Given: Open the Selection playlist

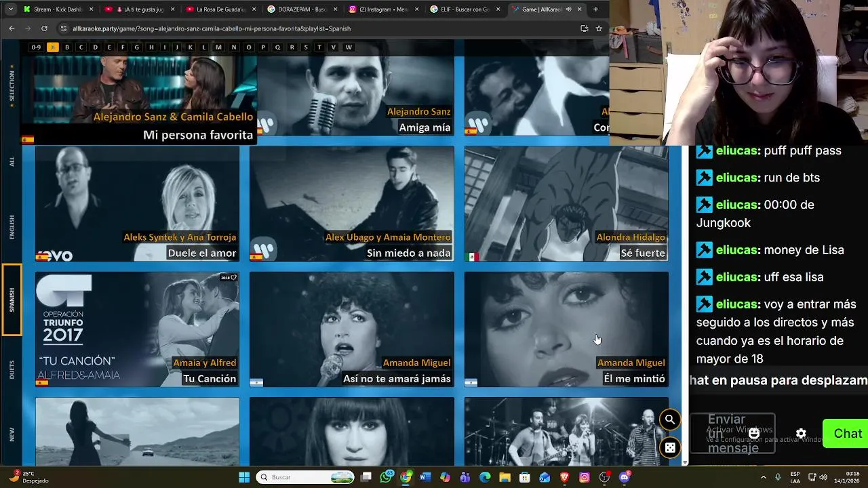Looking at the screenshot, I should click(12, 86).
